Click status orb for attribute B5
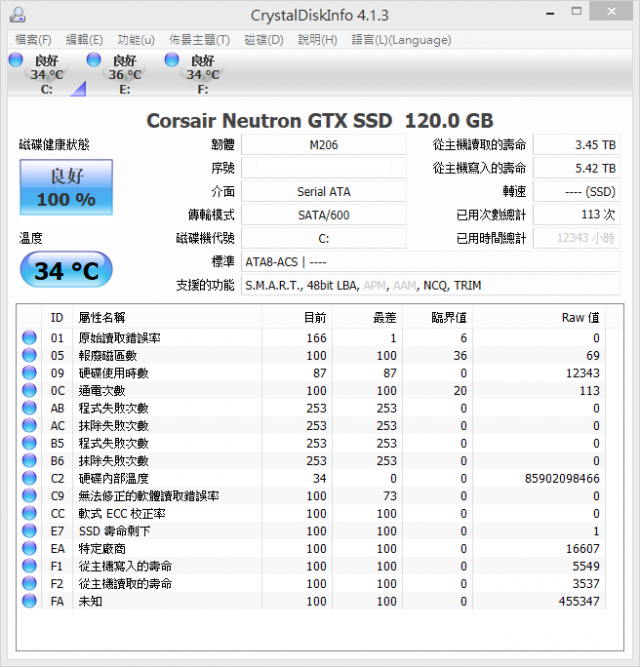Image resolution: width=640 pixels, height=668 pixels. click(29, 443)
